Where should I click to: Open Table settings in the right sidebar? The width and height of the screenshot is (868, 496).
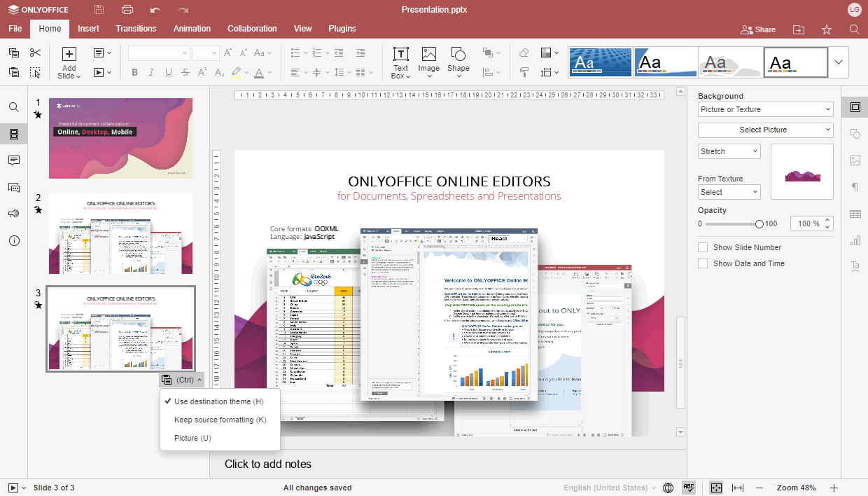click(855, 214)
